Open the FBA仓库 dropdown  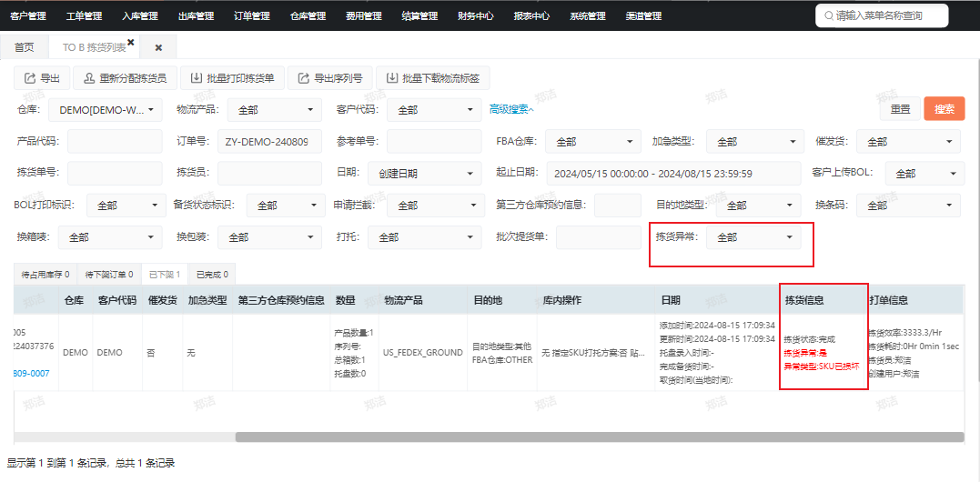click(x=593, y=142)
